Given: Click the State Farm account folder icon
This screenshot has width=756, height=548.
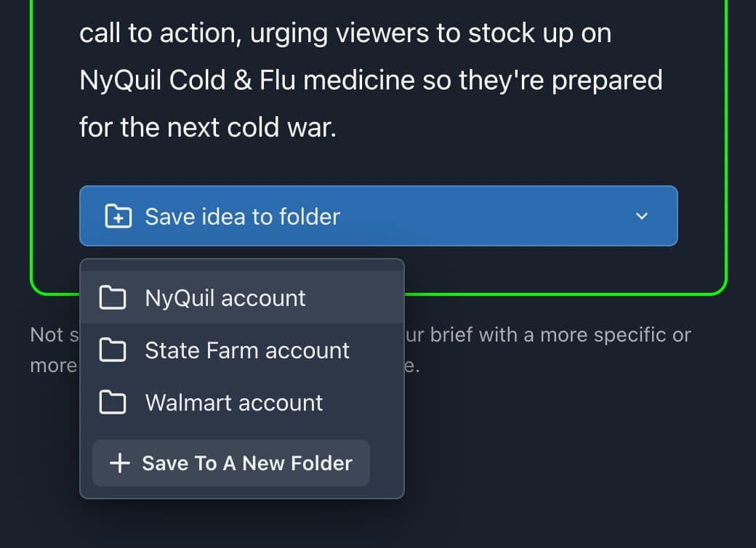Looking at the screenshot, I should click(112, 350).
